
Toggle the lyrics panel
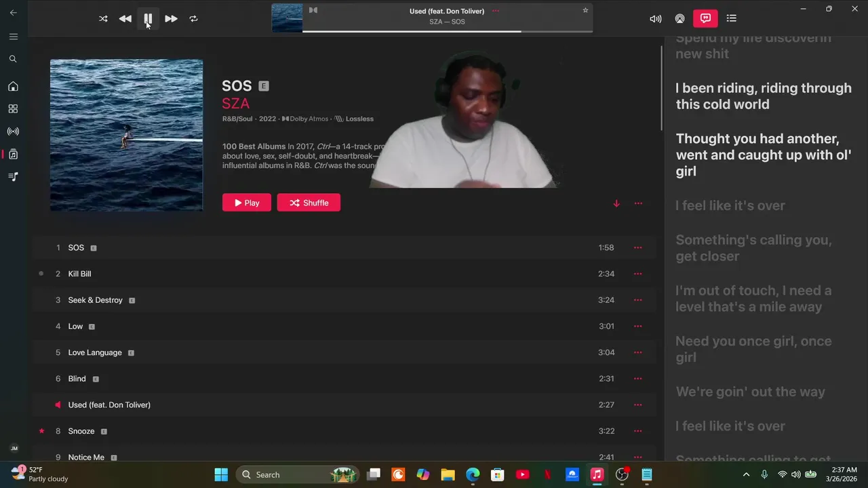(705, 18)
